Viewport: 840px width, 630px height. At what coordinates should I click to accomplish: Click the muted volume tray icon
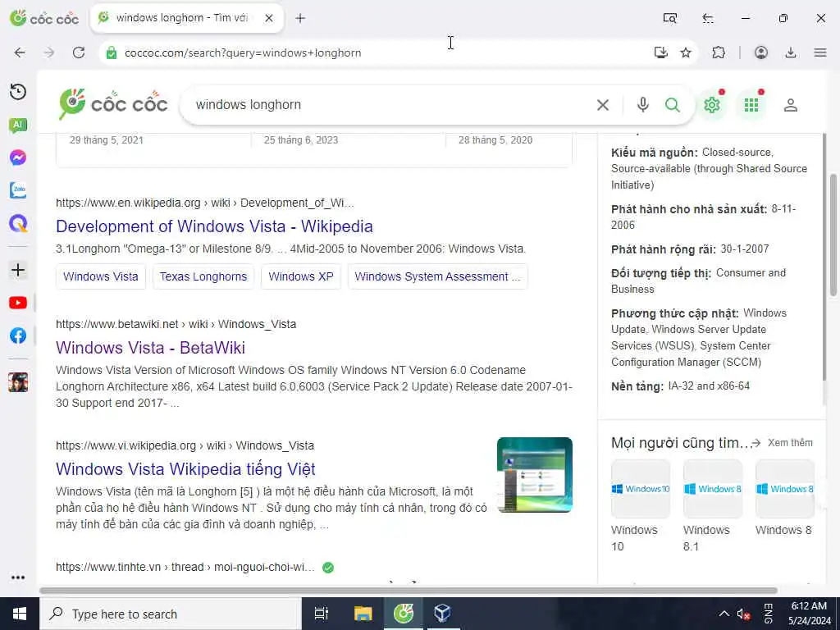coord(743,614)
